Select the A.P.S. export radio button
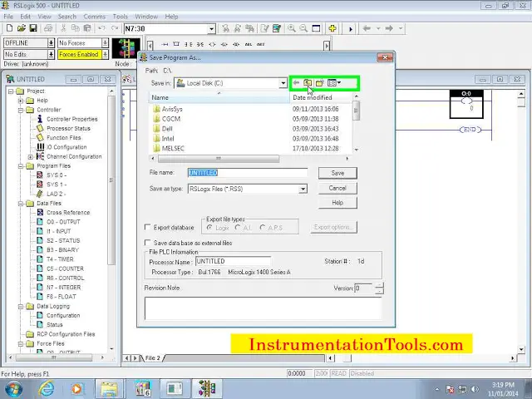Screen dimensions: 532x399 [263, 228]
